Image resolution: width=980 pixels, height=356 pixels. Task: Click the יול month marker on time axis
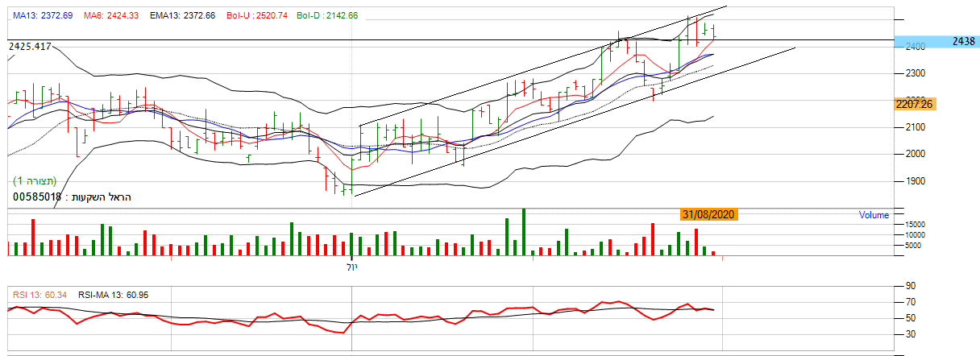click(x=351, y=266)
